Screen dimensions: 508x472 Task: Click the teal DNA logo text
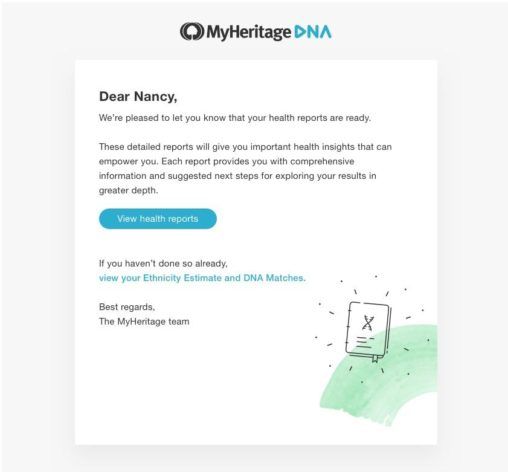[313, 32]
